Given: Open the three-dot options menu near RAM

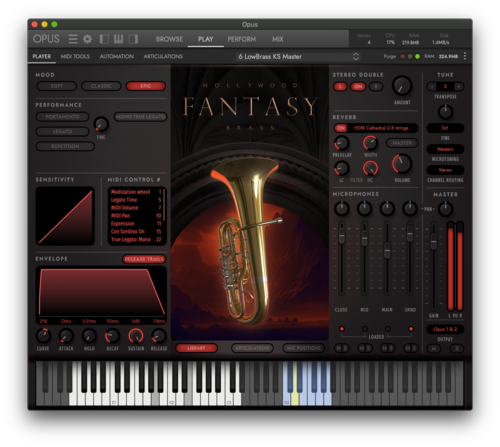Looking at the screenshot, I should pyautogui.click(x=465, y=56).
